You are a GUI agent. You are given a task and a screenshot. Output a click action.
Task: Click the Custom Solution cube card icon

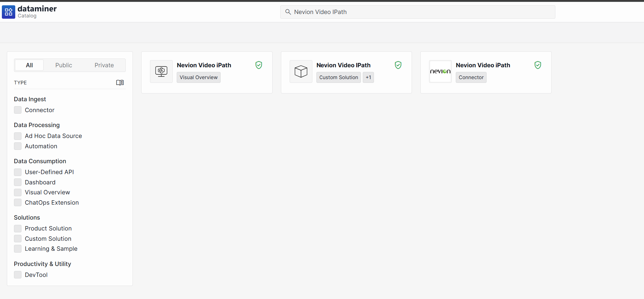click(301, 71)
